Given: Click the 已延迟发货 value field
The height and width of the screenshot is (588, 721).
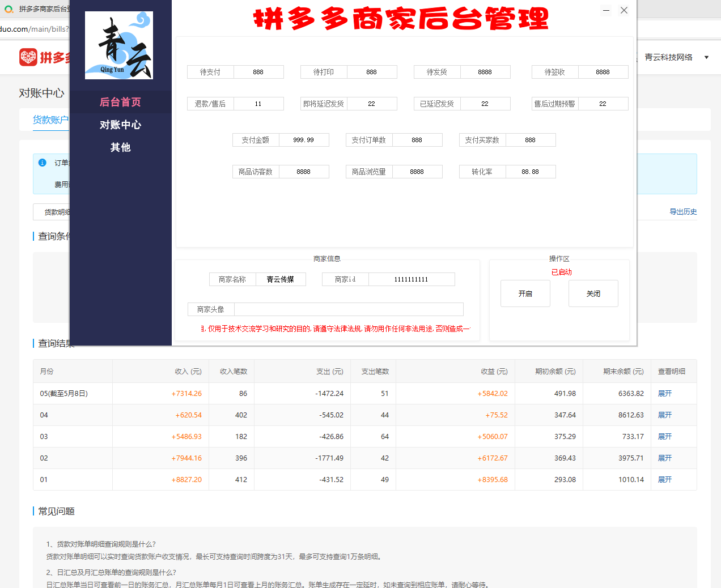Looking at the screenshot, I should (x=485, y=104).
